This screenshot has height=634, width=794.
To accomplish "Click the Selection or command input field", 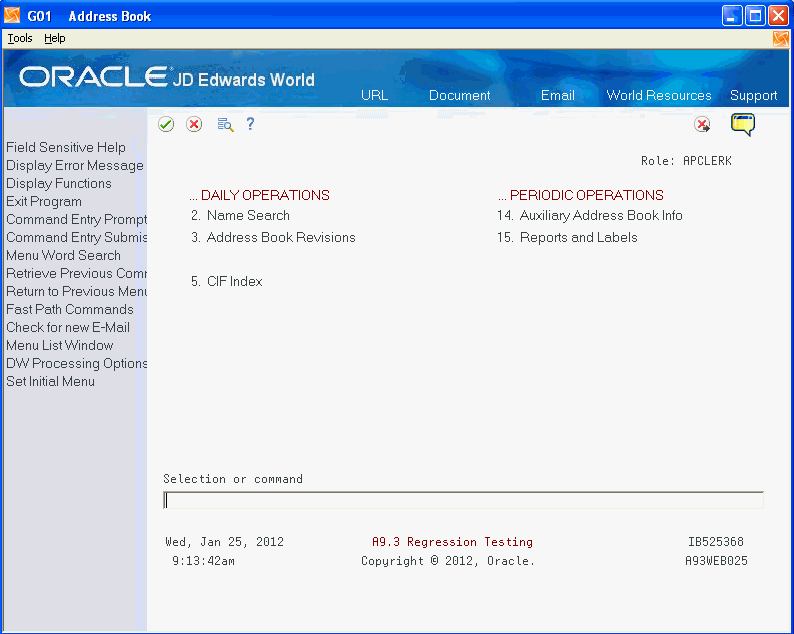I will click(x=463, y=500).
